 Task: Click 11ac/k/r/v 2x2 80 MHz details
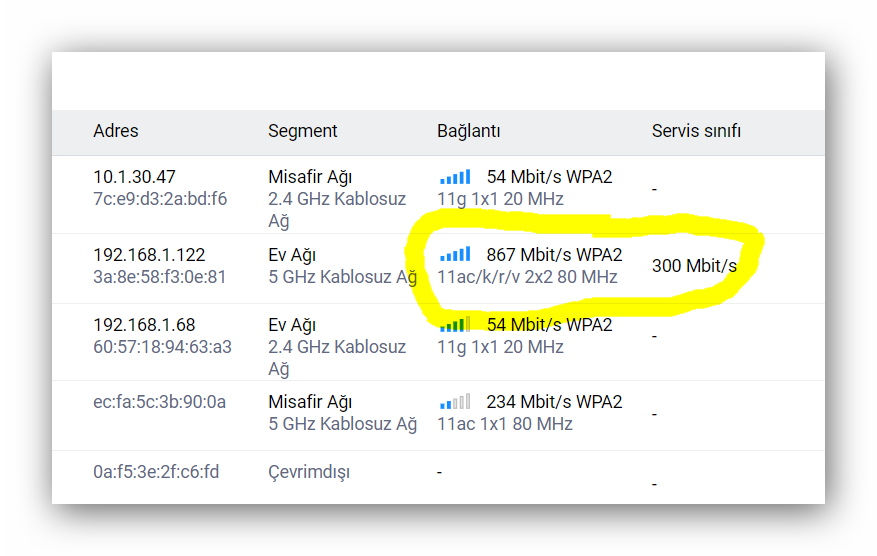click(527, 277)
